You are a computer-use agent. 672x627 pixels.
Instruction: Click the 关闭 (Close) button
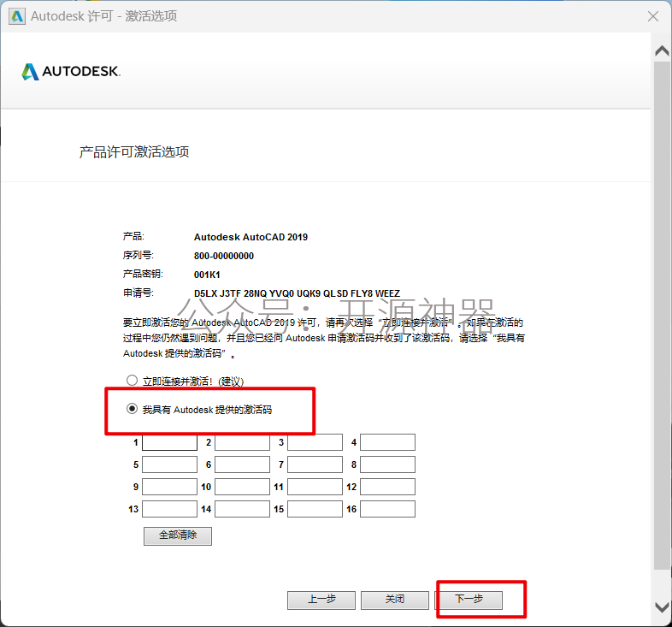395,600
